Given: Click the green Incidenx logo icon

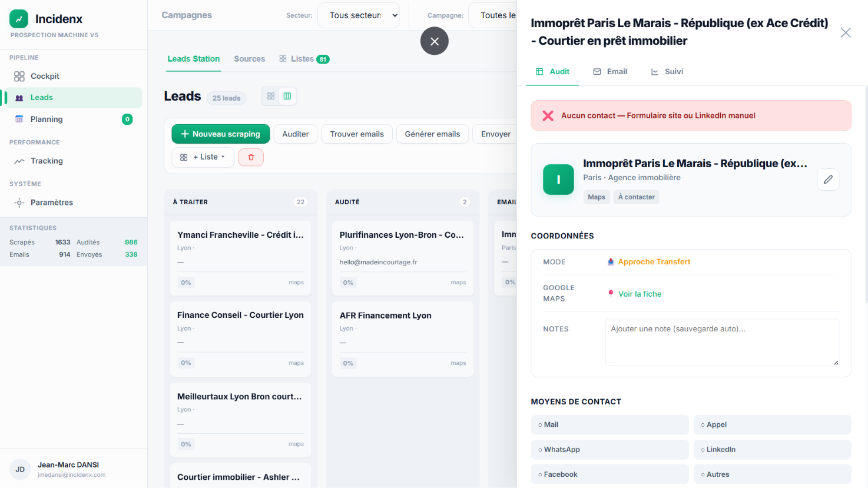Looking at the screenshot, I should 19,19.
